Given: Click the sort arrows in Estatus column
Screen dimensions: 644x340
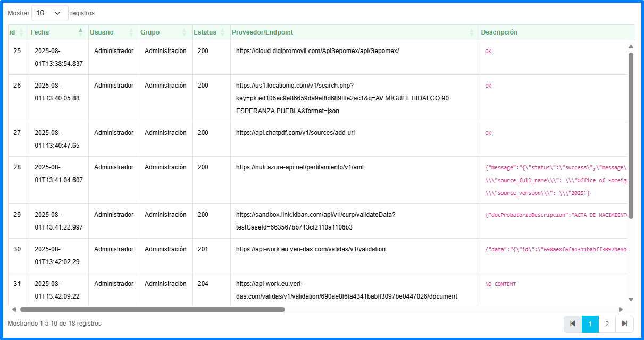Looking at the screenshot, I should 222,32.
